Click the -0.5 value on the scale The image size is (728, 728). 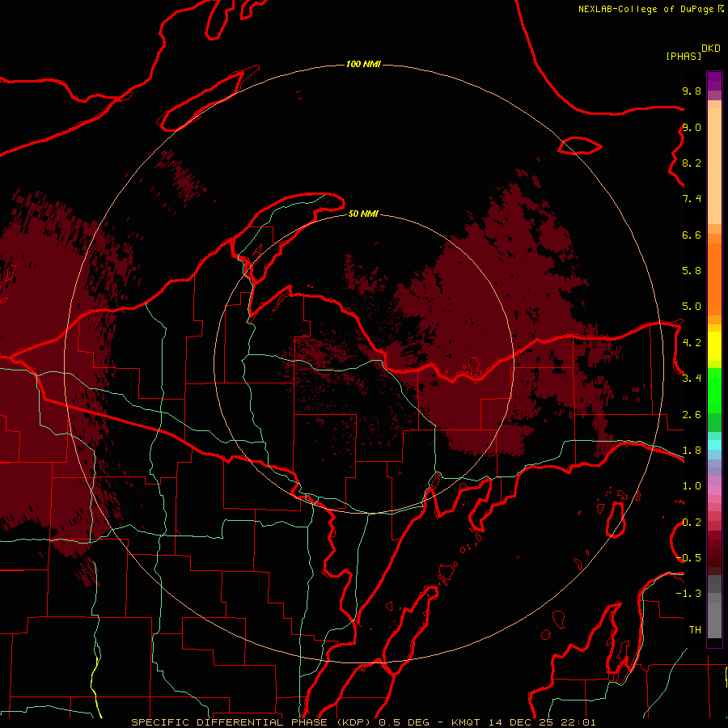(688, 558)
